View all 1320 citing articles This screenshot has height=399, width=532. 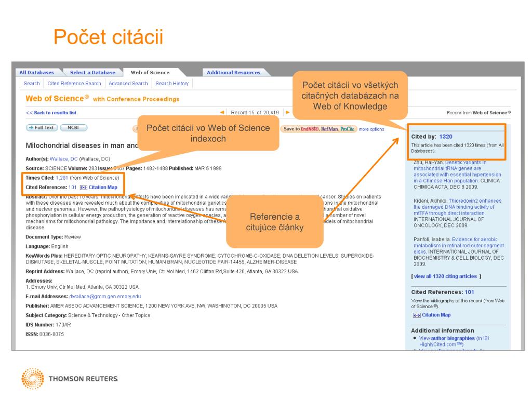445,276
